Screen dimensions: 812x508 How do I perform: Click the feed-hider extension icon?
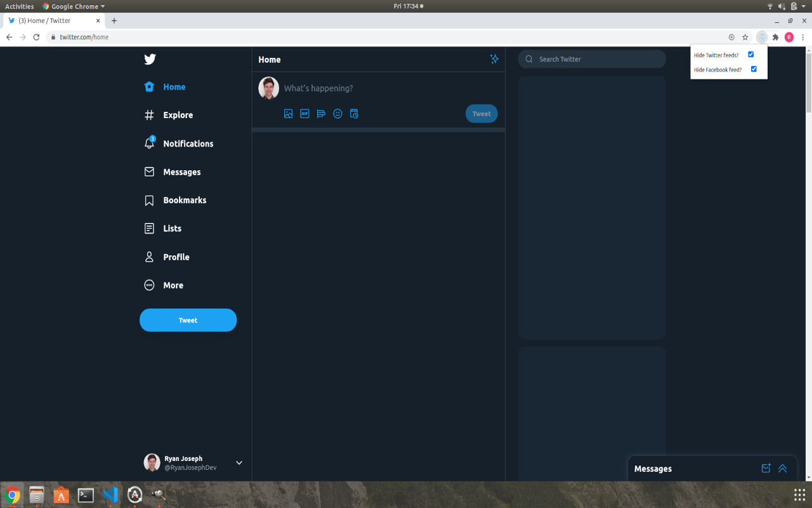762,37
